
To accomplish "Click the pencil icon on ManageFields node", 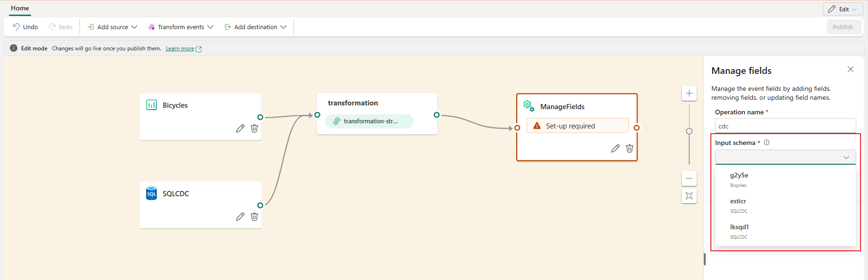I will 615,149.
